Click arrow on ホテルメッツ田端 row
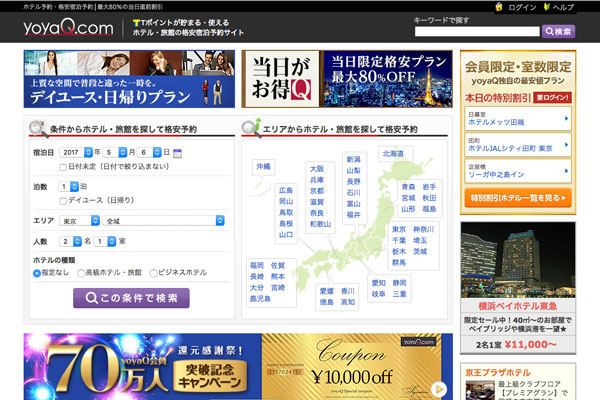This screenshot has width=600, height=400. (566, 119)
